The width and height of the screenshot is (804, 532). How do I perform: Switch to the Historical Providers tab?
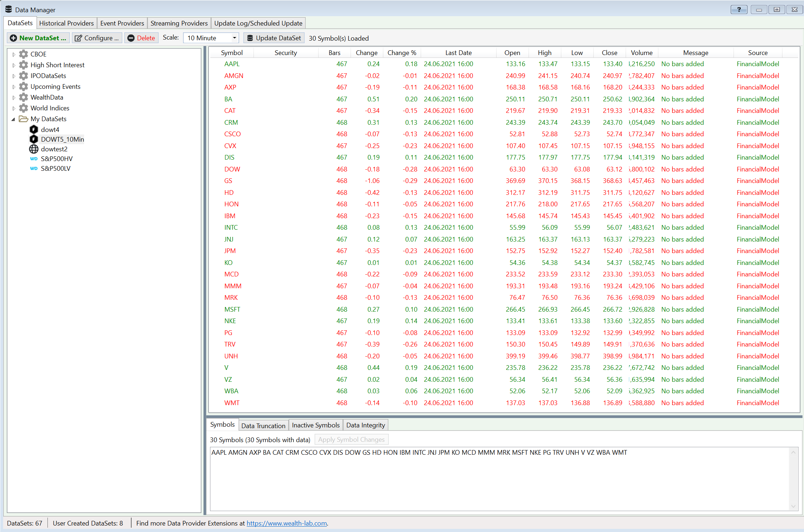pyautogui.click(x=67, y=23)
